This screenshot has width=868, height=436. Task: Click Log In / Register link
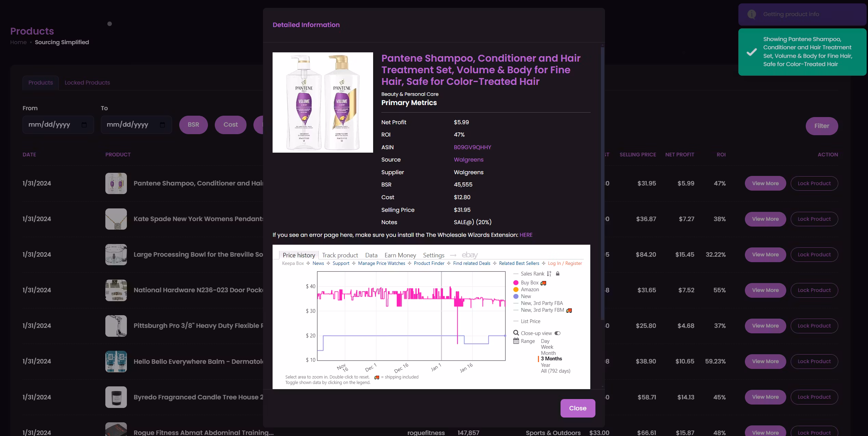tap(565, 263)
